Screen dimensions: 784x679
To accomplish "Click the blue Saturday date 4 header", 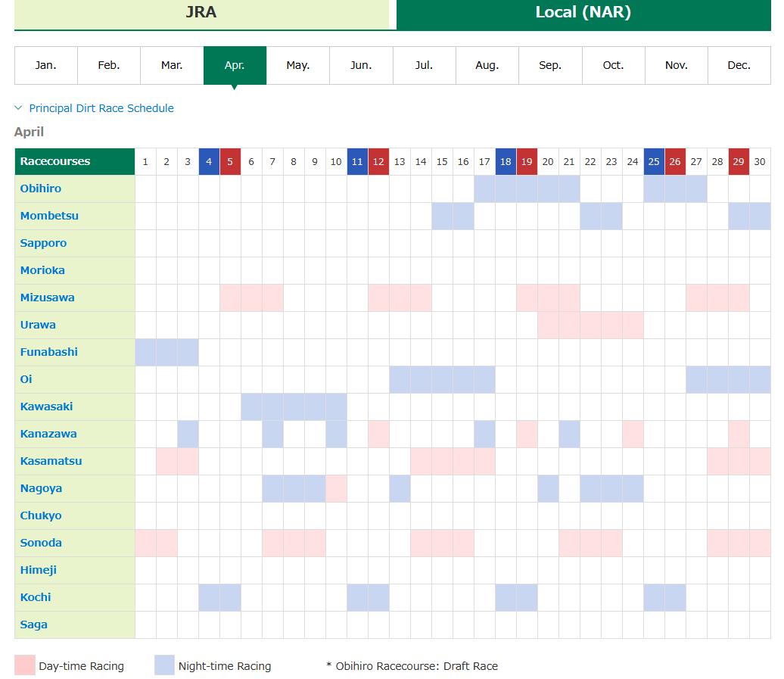I will (209, 161).
